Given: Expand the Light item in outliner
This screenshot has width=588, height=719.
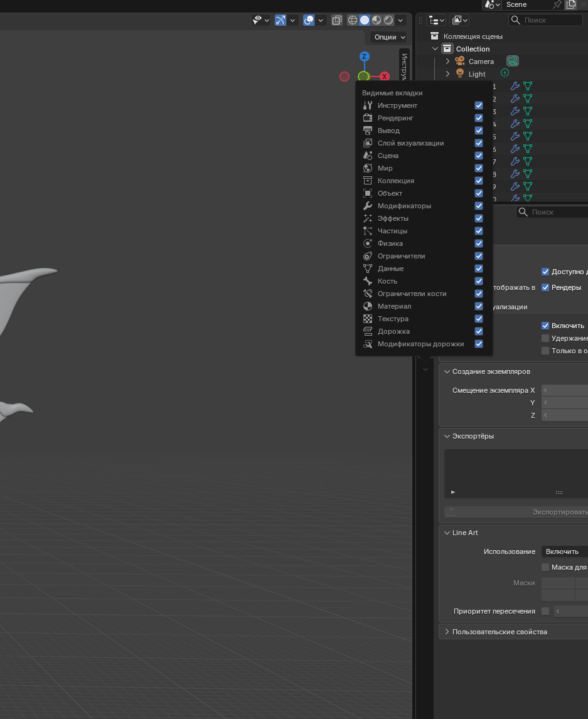Looking at the screenshot, I should (x=447, y=74).
